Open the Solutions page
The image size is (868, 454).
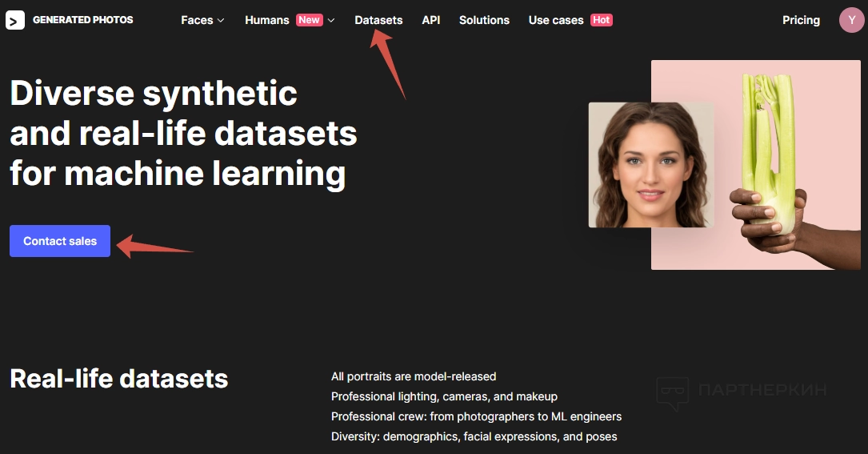[484, 21]
